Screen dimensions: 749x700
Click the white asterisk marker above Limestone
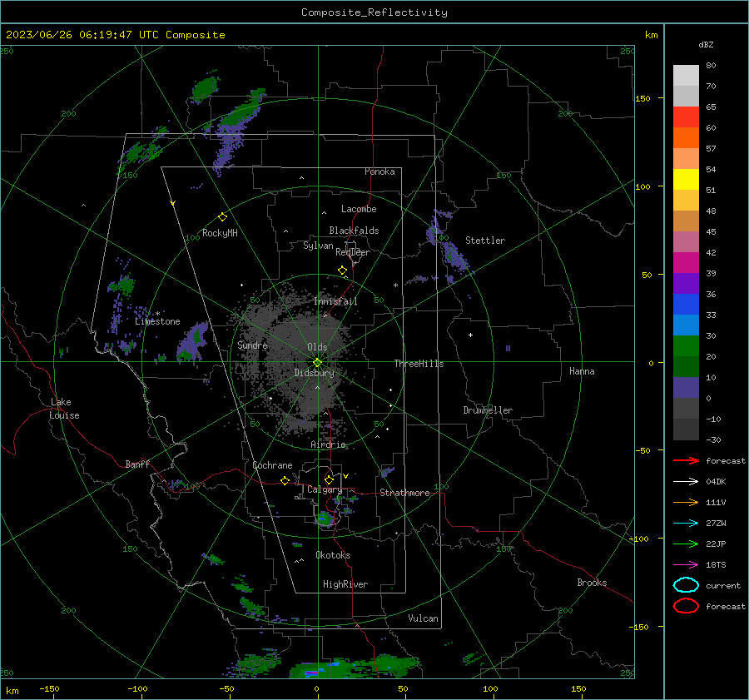pos(157,314)
